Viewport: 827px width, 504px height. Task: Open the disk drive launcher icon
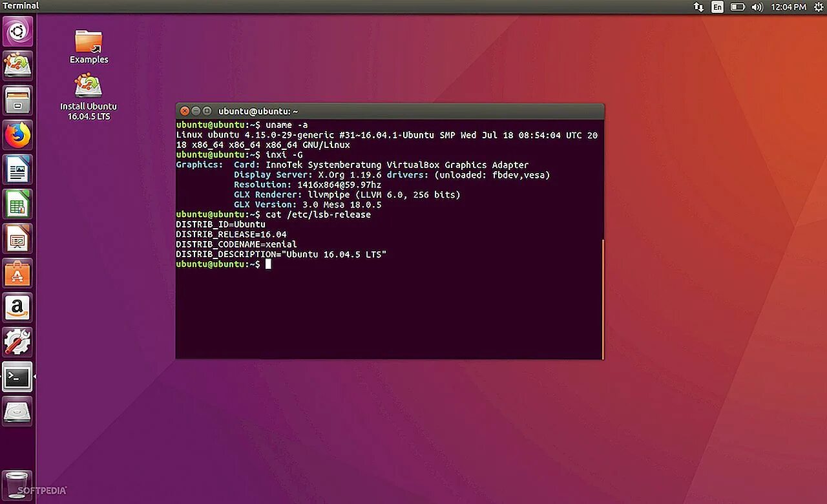point(17,412)
